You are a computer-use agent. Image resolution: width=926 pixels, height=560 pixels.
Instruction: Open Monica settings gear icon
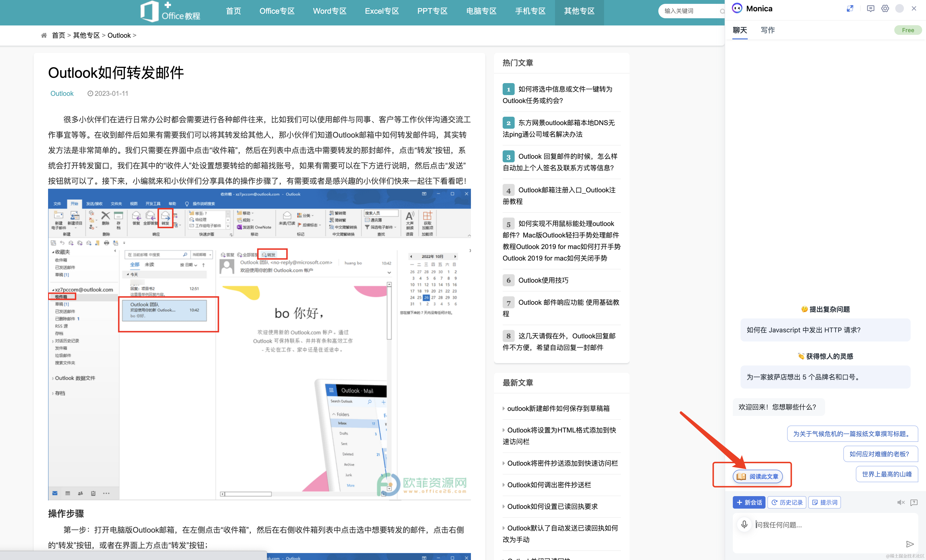point(885,9)
